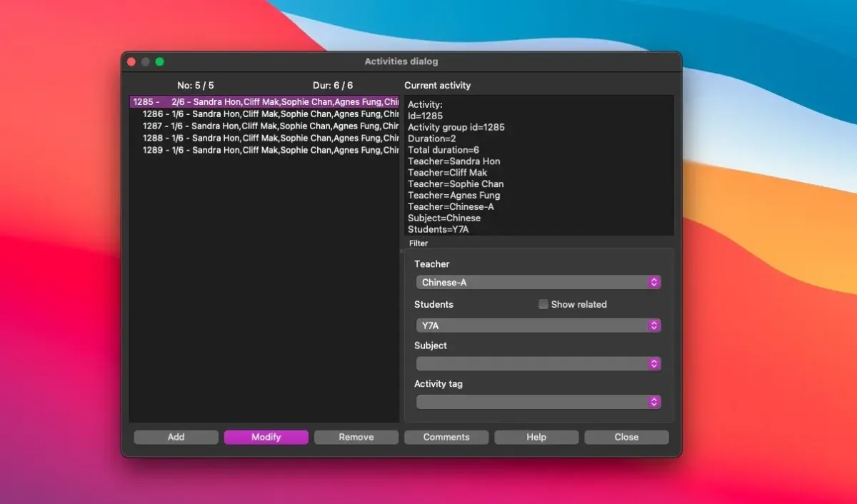
Task: Expand the Subject filter dropdown
Action: point(538,363)
